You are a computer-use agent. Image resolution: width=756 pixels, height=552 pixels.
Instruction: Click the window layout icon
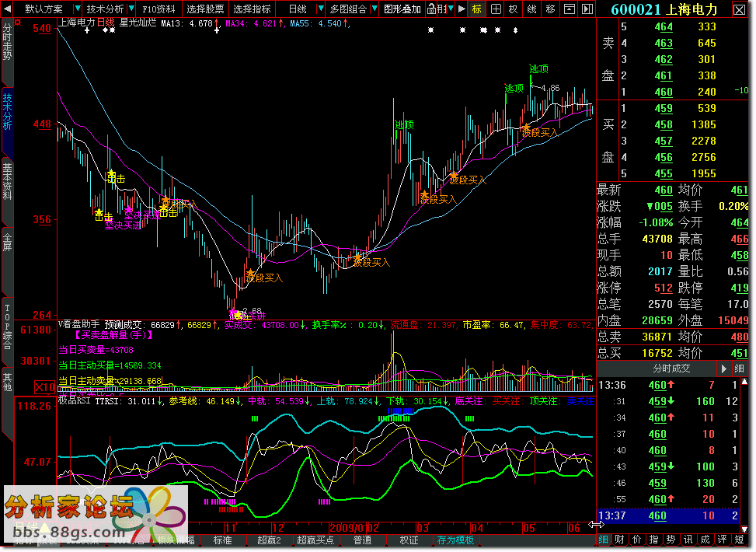pos(570,9)
